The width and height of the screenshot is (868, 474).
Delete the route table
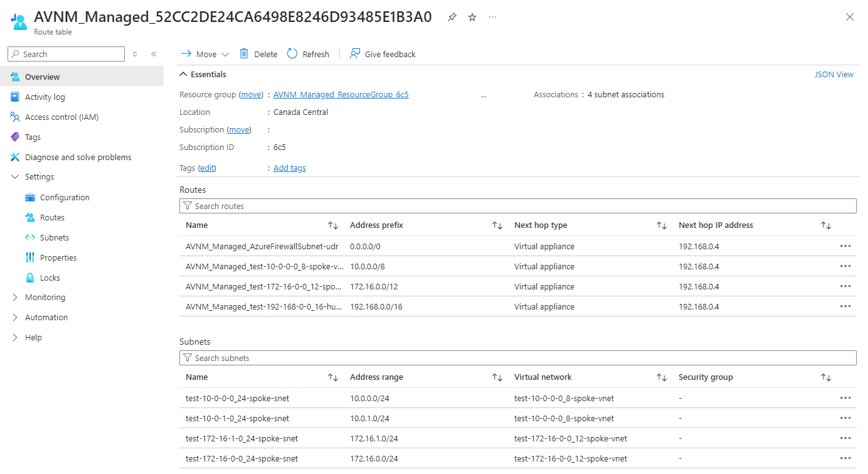pos(258,54)
